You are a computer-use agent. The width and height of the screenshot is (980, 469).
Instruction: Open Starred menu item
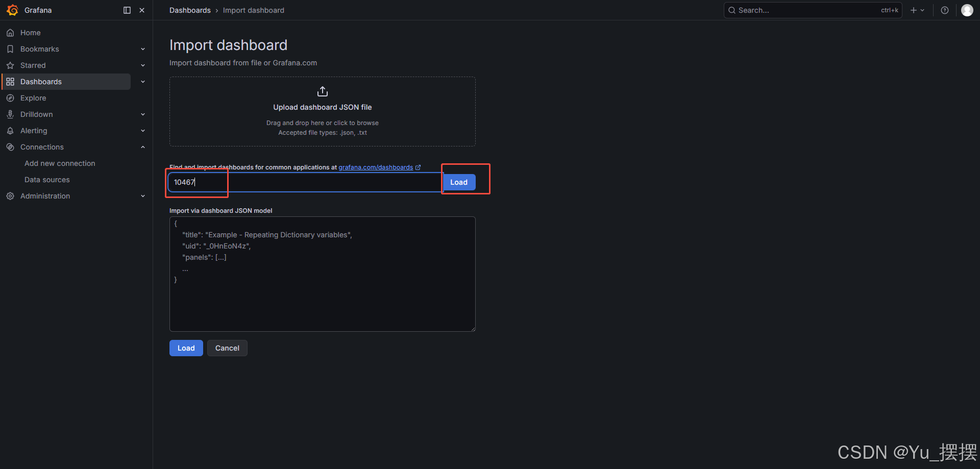point(33,65)
